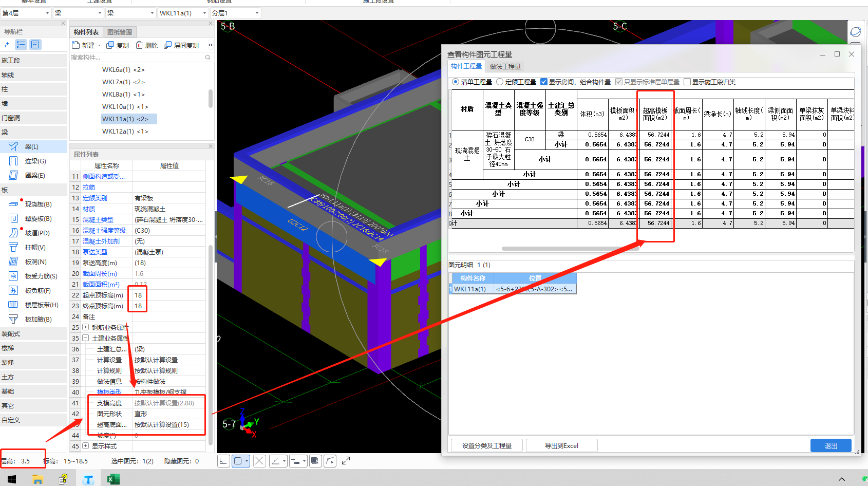Click the 退出 exit button

point(831,445)
